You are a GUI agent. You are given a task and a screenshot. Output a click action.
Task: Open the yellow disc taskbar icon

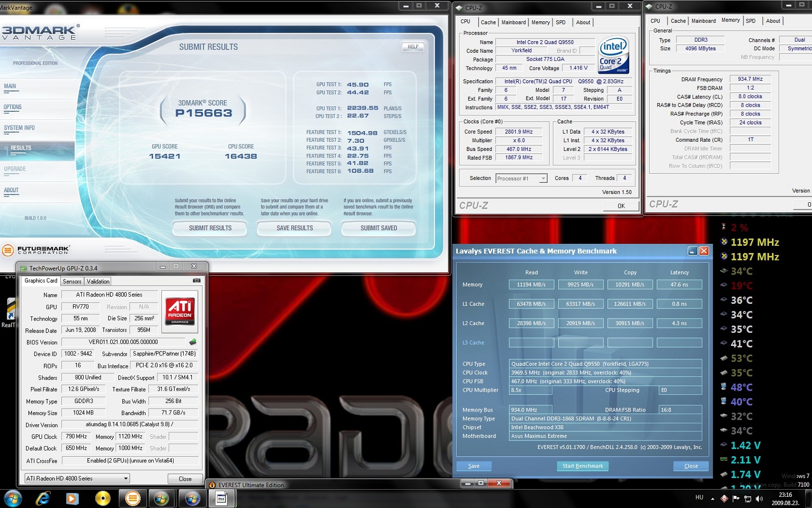(103, 498)
